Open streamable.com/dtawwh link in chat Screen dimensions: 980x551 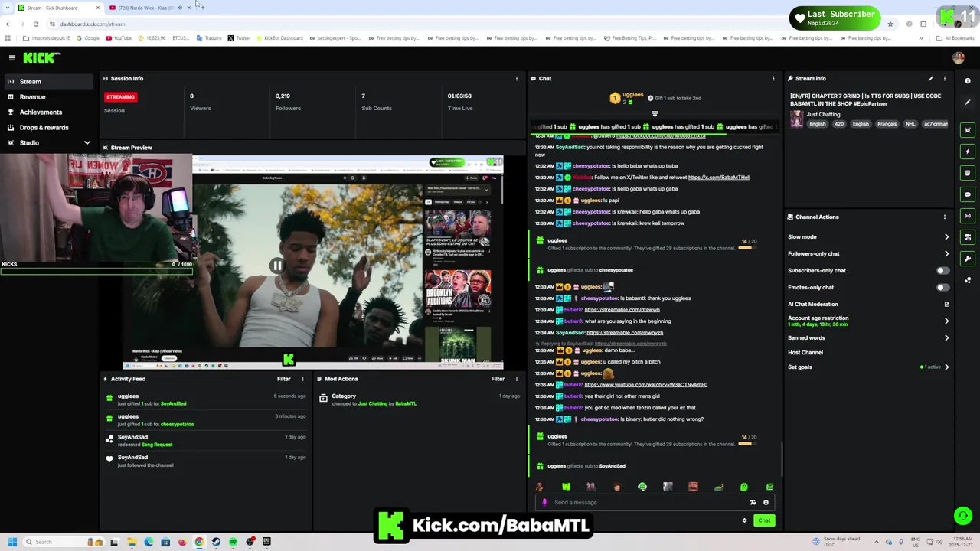[x=622, y=310]
